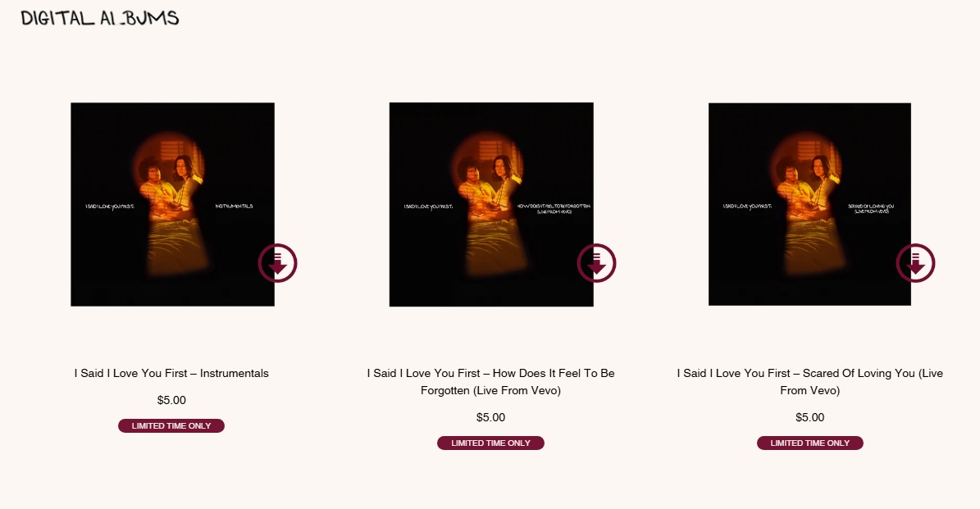980x509 pixels.
Task: Click download icon on How Does It Feel album
Action: tap(596, 263)
